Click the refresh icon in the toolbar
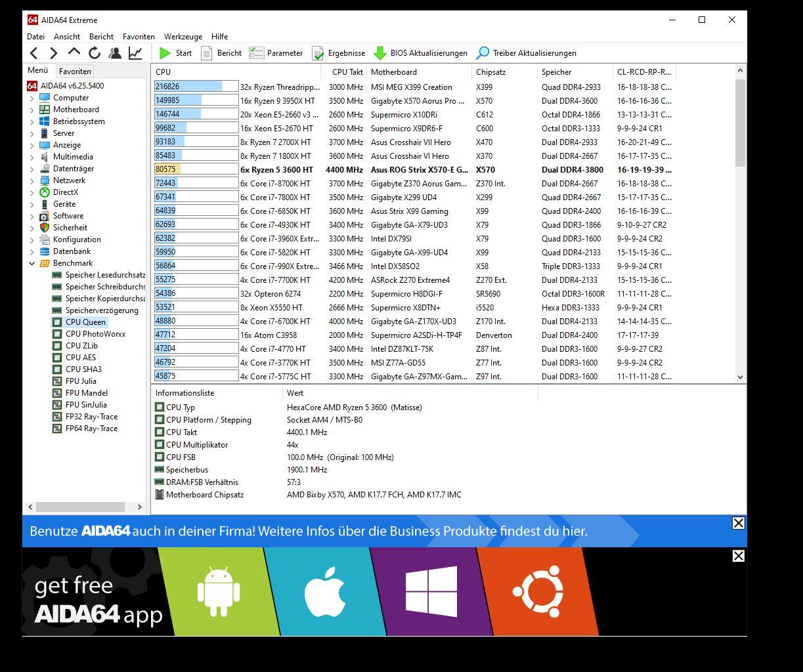Viewport: 803px width, 672px height. click(95, 53)
